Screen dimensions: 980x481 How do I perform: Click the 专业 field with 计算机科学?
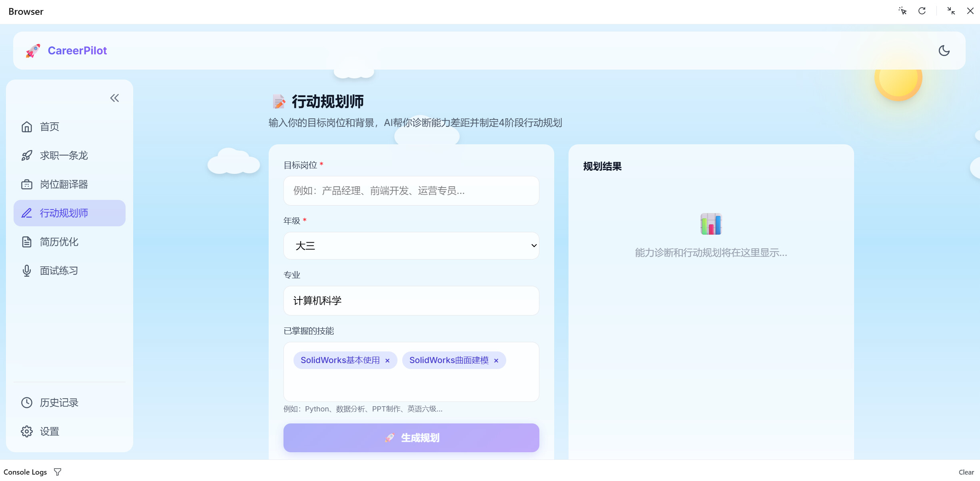click(411, 301)
